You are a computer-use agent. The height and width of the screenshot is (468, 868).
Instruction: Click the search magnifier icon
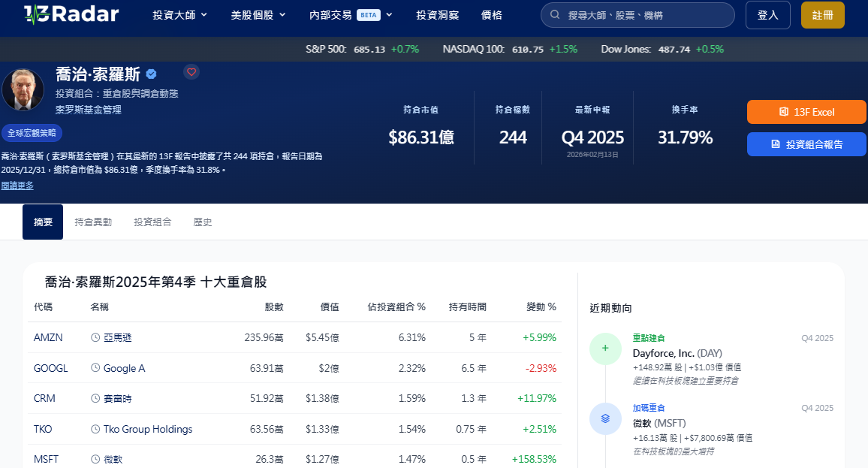[x=554, y=15]
